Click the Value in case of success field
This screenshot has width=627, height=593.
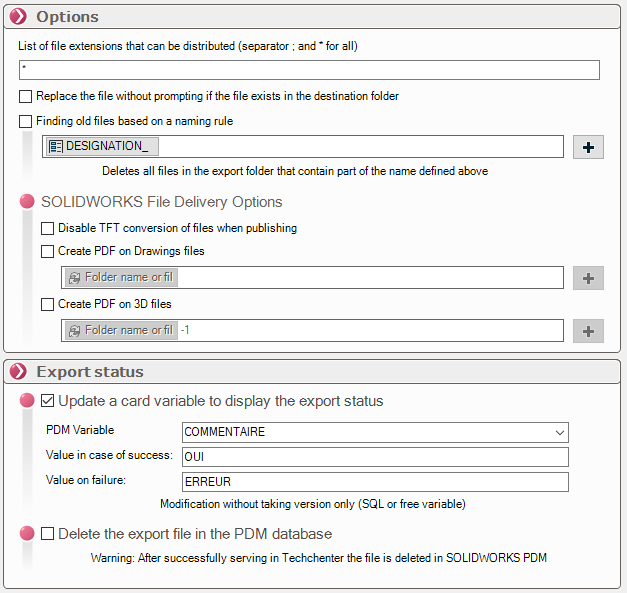(x=375, y=457)
